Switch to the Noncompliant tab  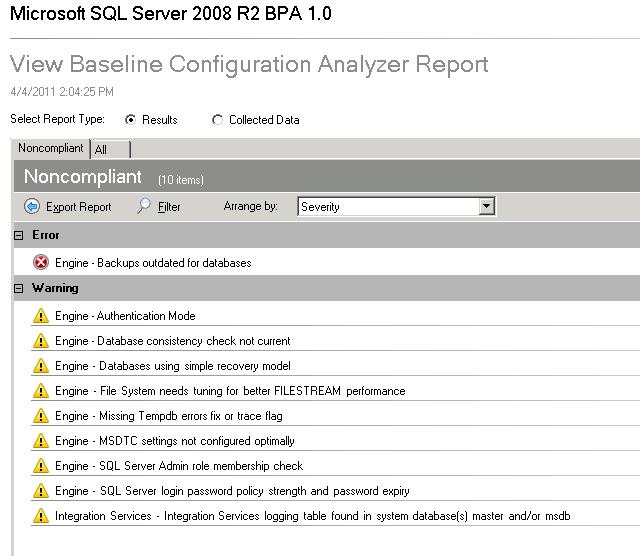click(x=51, y=148)
